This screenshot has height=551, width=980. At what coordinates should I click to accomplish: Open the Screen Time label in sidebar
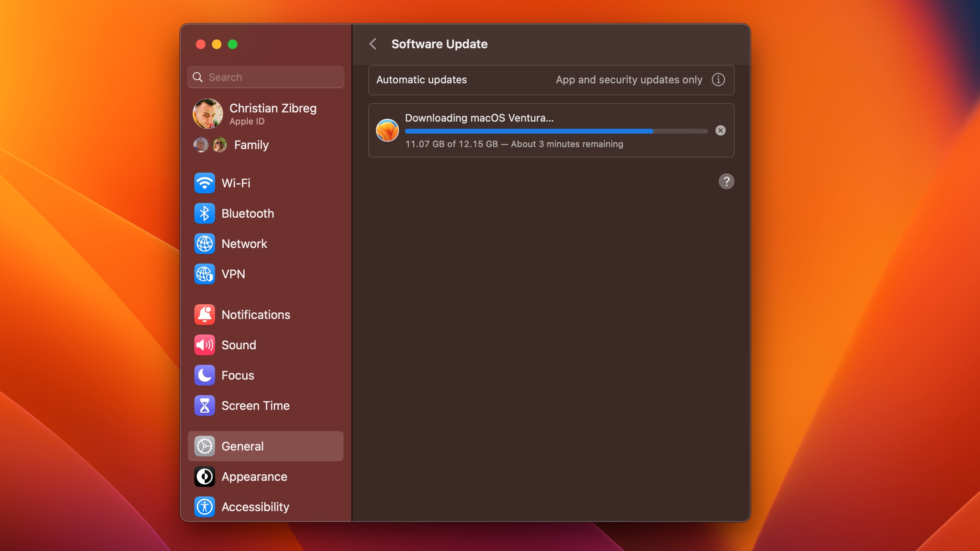(x=255, y=405)
